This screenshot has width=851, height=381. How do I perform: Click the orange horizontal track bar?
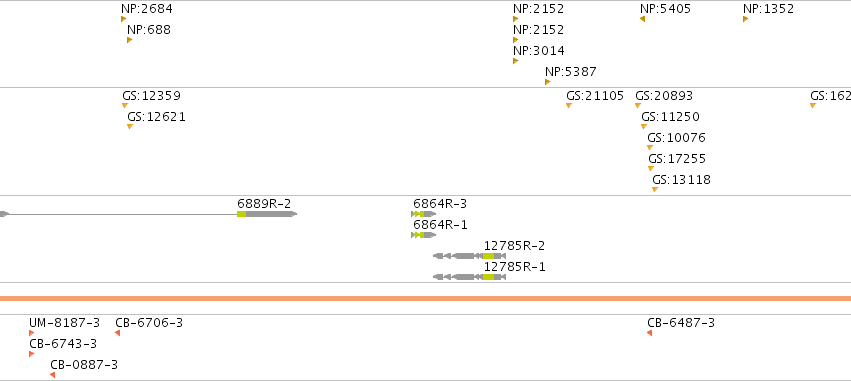426,299
